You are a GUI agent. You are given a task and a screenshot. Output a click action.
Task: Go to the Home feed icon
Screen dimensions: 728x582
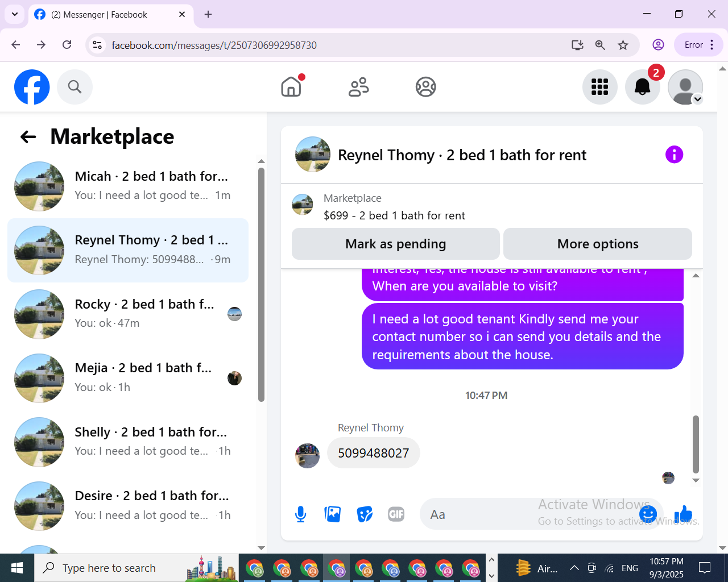pyautogui.click(x=291, y=87)
